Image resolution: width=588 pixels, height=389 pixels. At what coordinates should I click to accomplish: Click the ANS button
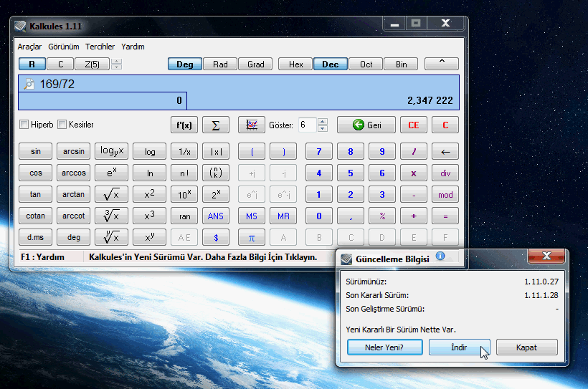coord(216,216)
